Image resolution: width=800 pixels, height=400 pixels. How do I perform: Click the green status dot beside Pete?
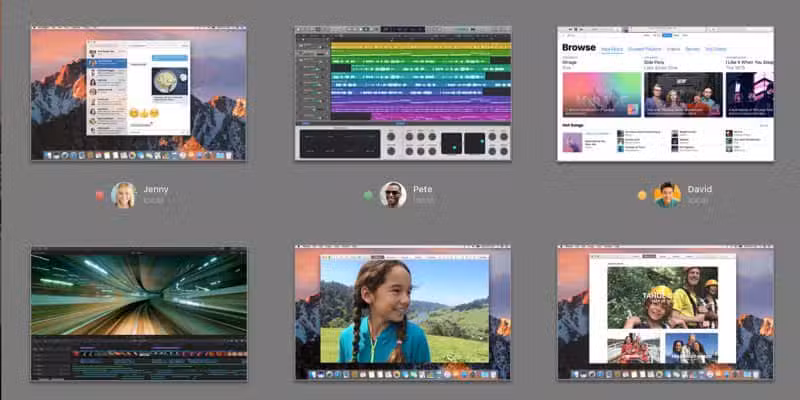[368, 195]
